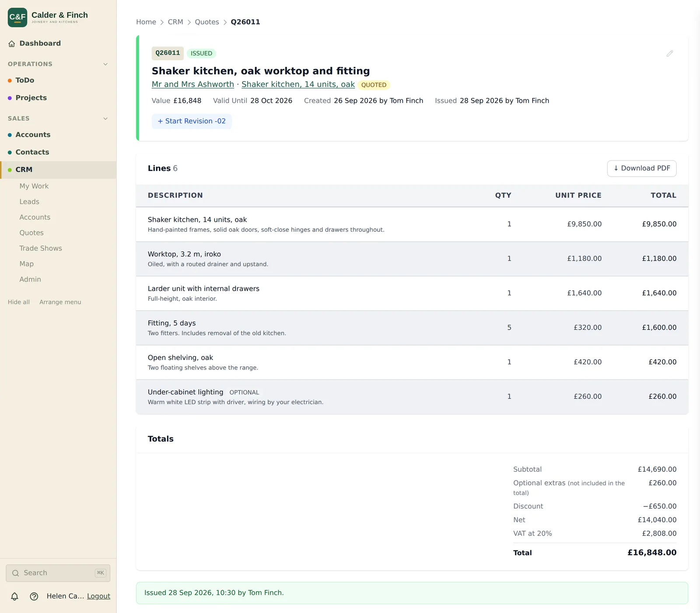Open Quotes submenu under CRM

(x=31, y=233)
